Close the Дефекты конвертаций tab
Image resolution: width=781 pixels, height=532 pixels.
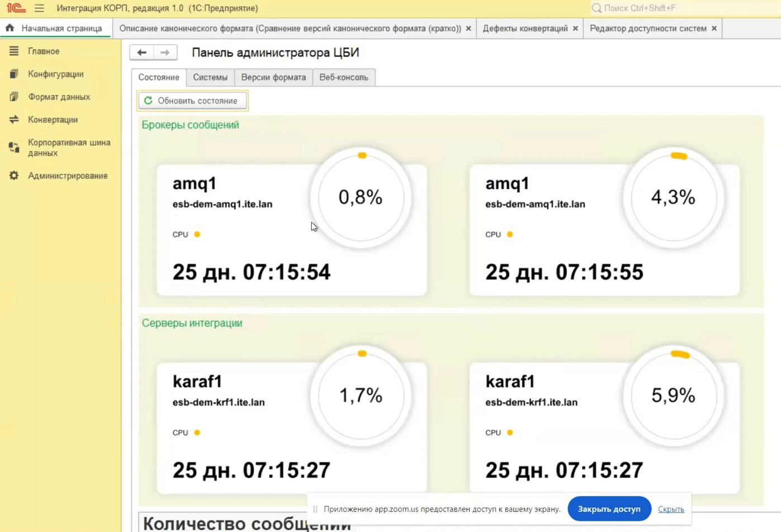575,28
